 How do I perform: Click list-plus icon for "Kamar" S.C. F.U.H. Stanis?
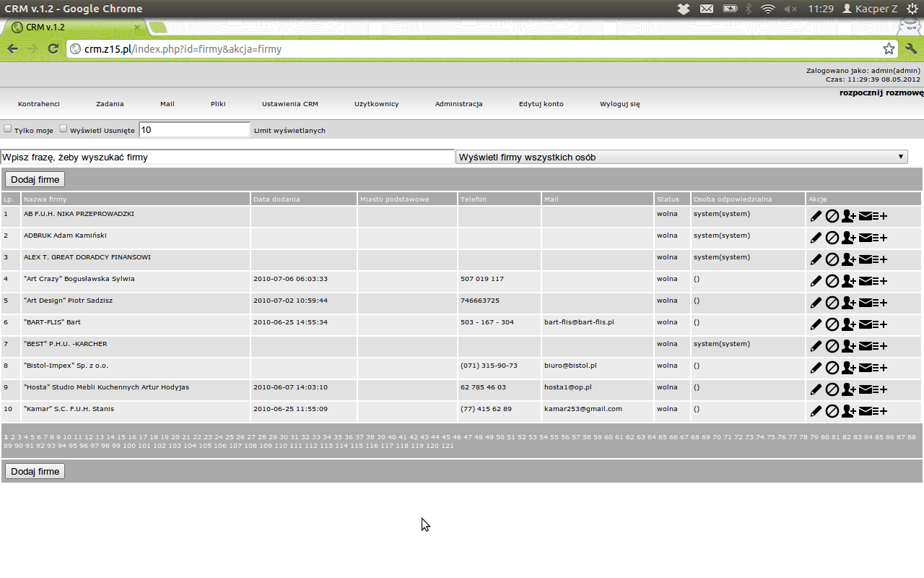880,411
